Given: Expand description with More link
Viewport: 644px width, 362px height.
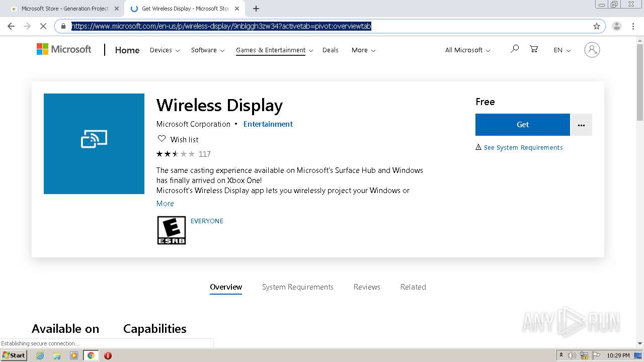Looking at the screenshot, I should pyautogui.click(x=165, y=204).
